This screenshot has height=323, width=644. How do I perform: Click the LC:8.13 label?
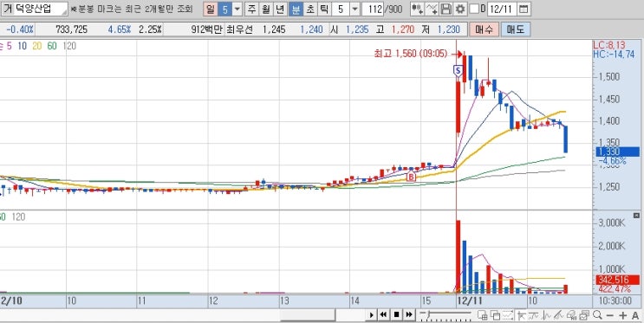click(609, 46)
